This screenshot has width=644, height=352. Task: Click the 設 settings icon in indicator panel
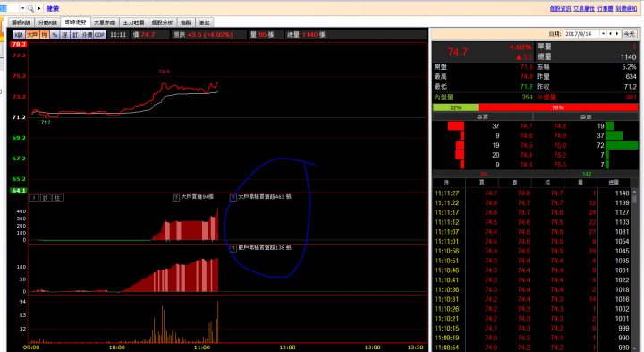46,198
